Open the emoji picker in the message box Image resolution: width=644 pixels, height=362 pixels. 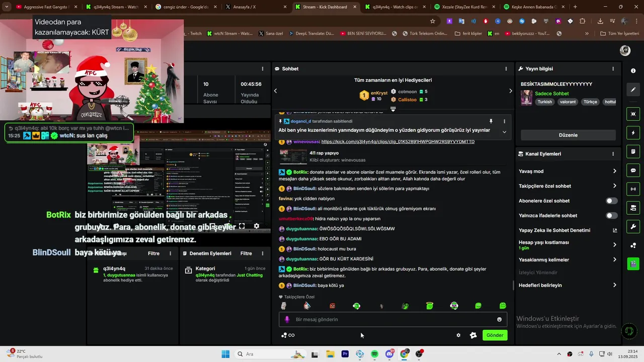499,319
